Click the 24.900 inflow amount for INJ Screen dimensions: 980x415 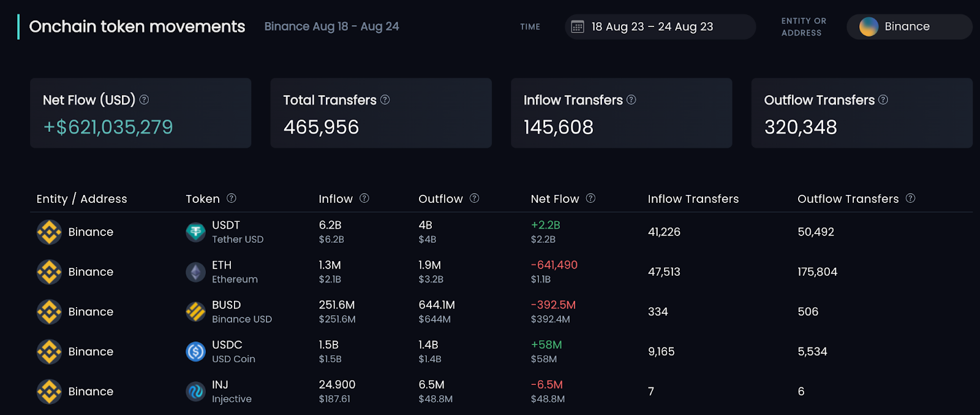(x=337, y=384)
